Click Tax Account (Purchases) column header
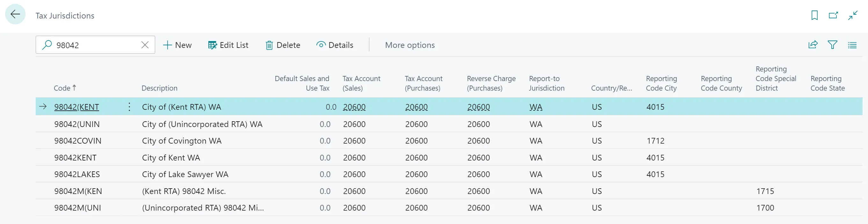This screenshot has height=224, width=868. pyautogui.click(x=423, y=83)
